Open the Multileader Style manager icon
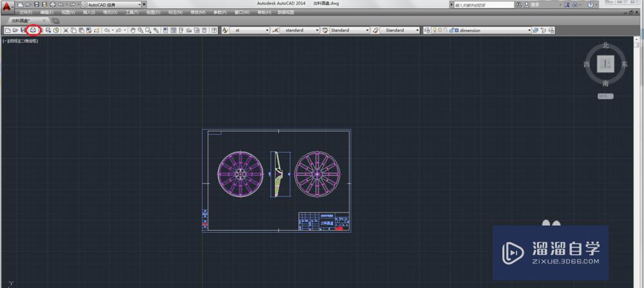 pyautogui.click(x=375, y=30)
